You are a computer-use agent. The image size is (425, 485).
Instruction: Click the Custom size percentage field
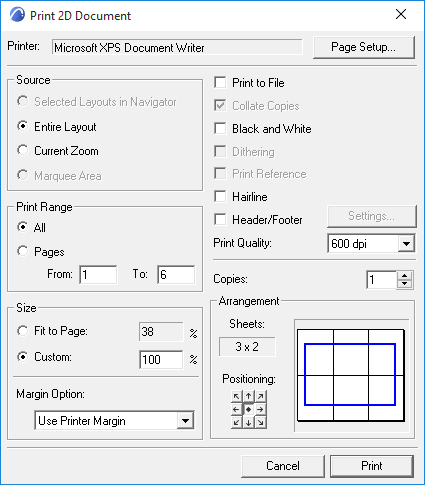point(161,360)
